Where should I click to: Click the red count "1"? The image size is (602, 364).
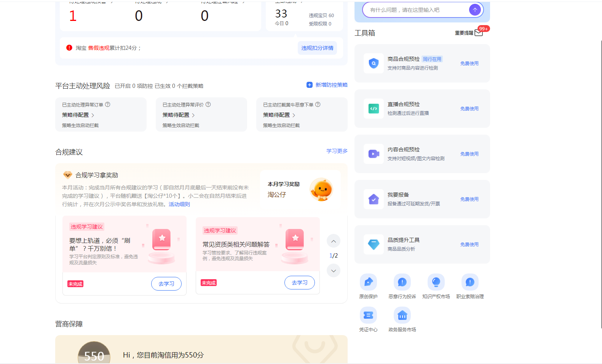73,16
